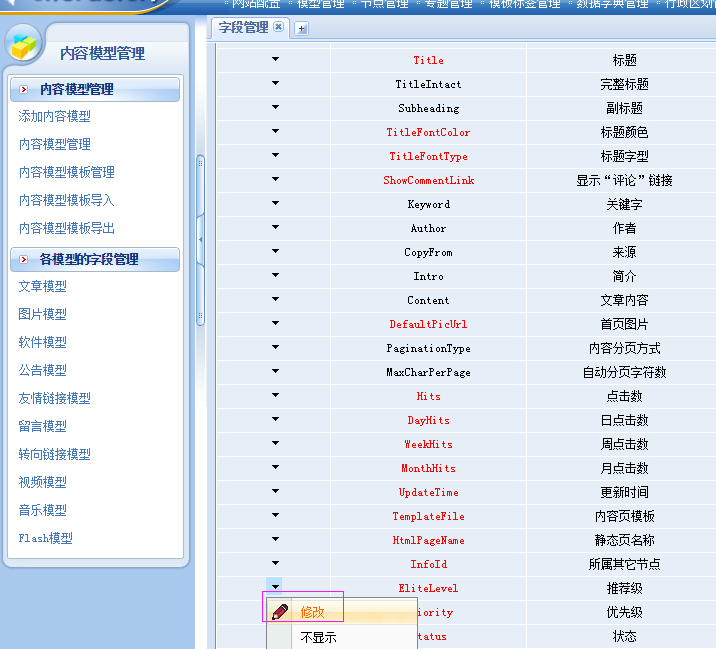Open 文章模型 field management
Viewport: 716px width, 649px height.
point(42,287)
